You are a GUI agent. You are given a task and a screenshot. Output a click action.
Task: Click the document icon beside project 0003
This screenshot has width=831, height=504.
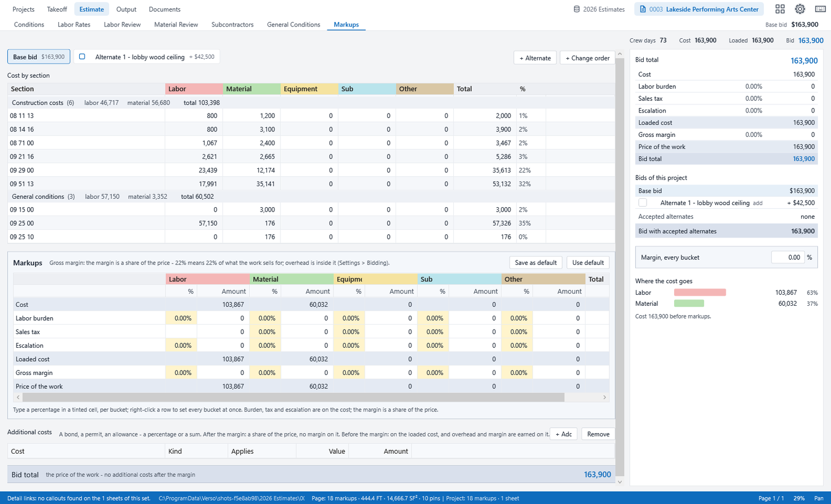tap(643, 9)
